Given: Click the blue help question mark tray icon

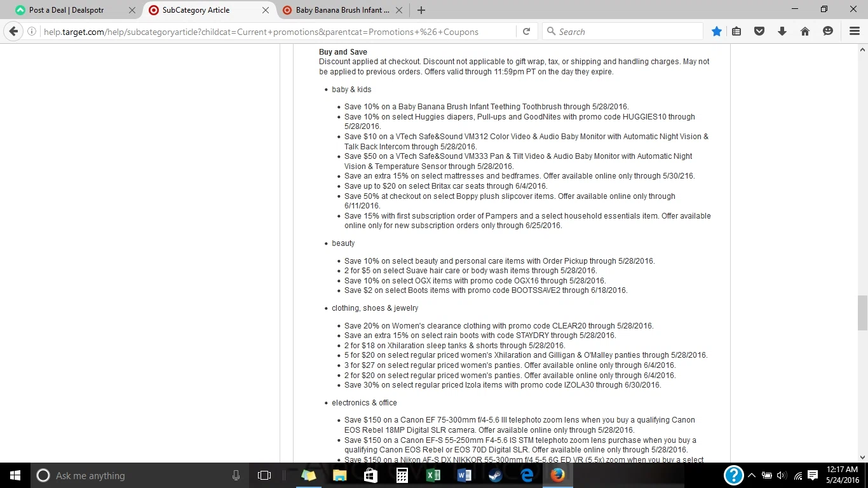Looking at the screenshot, I should (734, 475).
